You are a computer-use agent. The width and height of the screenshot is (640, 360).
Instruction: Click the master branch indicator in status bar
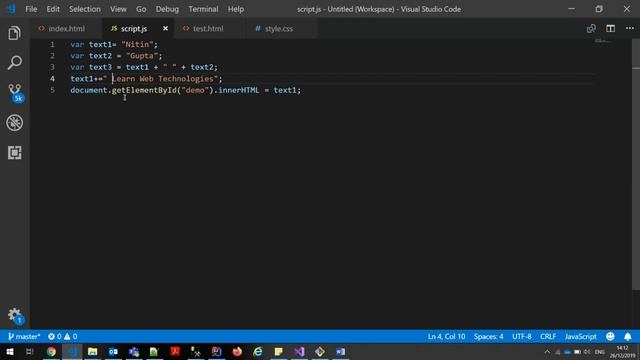24,336
